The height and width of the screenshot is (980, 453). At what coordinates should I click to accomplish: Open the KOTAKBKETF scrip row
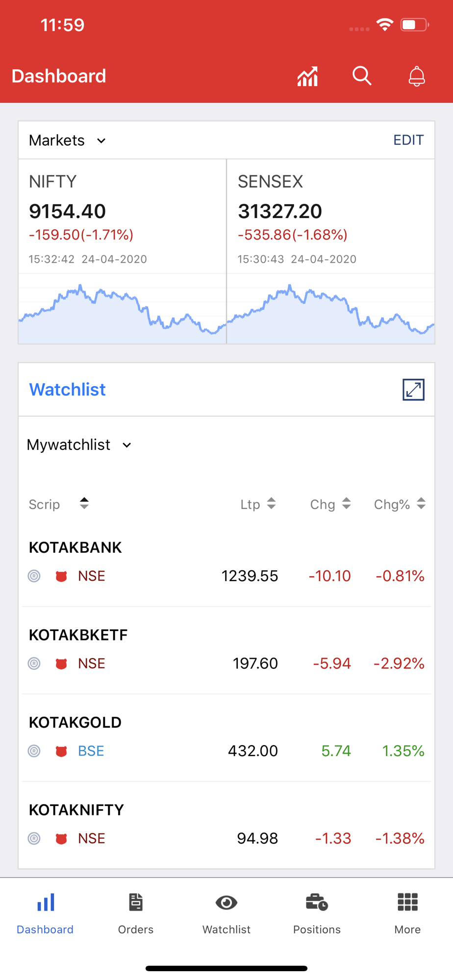(x=226, y=650)
